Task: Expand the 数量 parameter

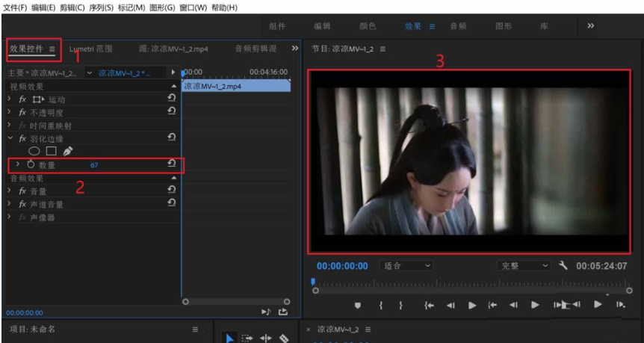Action: (x=18, y=164)
